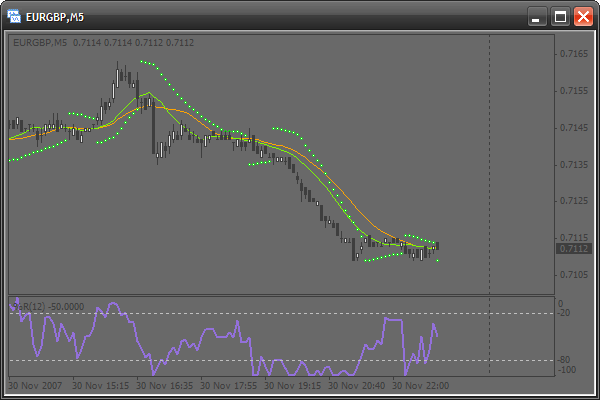Screen dimensions: 600x400
Task: Maximize the EURGBP,M5 chart window
Action: point(560,17)
